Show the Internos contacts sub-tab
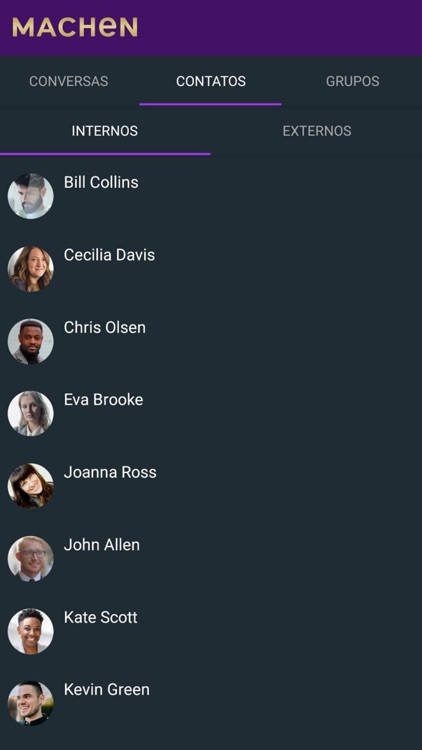Viewport: 422px width, 750px height. point(105,131)
